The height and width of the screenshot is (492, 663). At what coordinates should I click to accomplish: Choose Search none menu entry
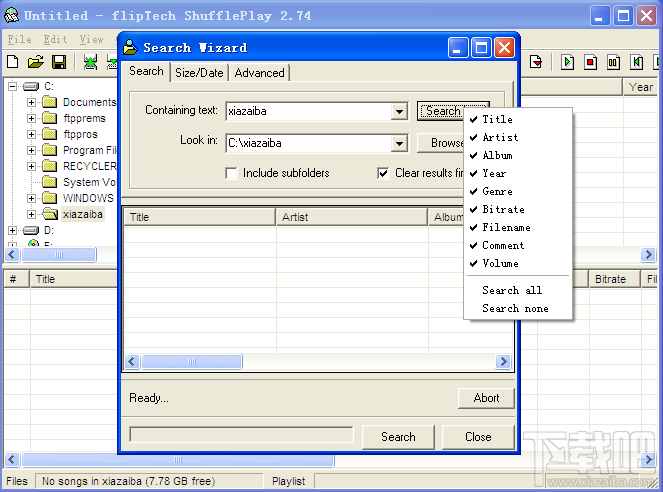pyautogui.click(x=518, y=309)
